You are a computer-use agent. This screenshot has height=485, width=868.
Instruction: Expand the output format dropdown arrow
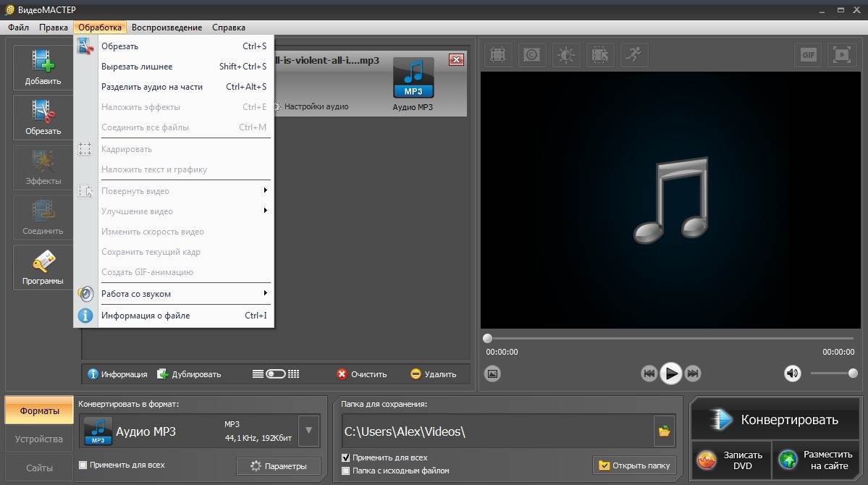point(309,431)
